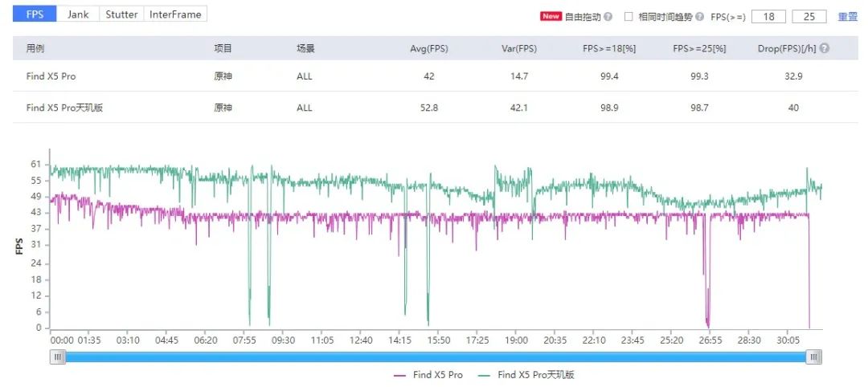Enable the 相同时间趋势 checkbox
Screen dimensions: 868x387
click(628, 17)
